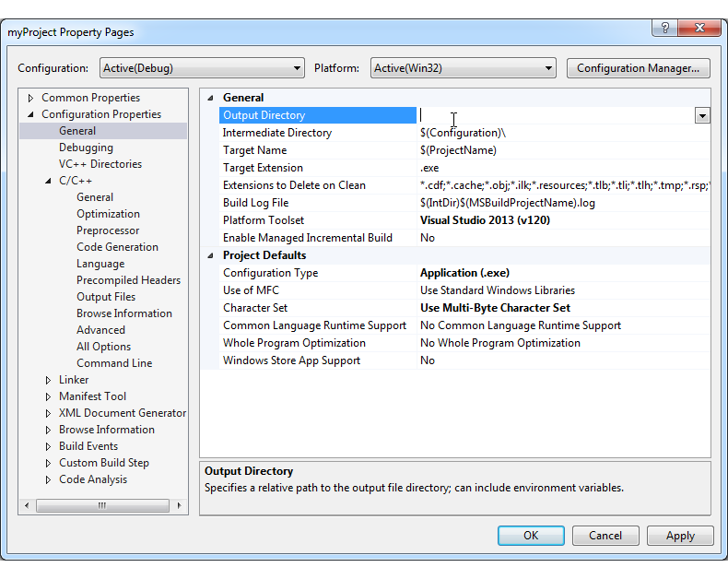Select the Target Name property
Viewport: 728px width, 579px height.
(318, 150)
